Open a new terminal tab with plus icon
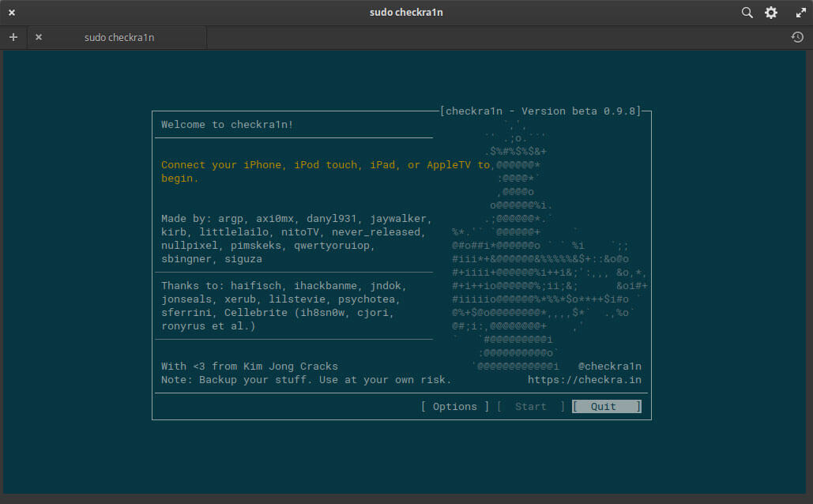The height and width of the screenshot is (504, 813). pyautogui.click(x=13, y=37)
